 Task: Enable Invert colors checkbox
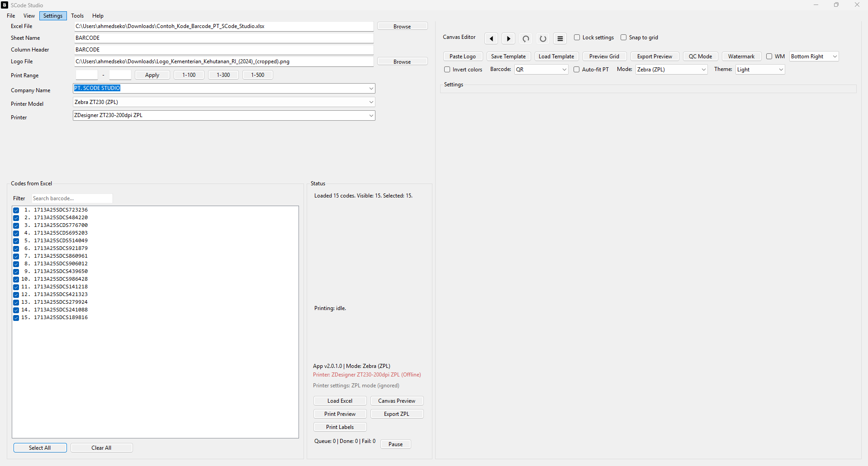pyautogui.click(x=447, y=70)
